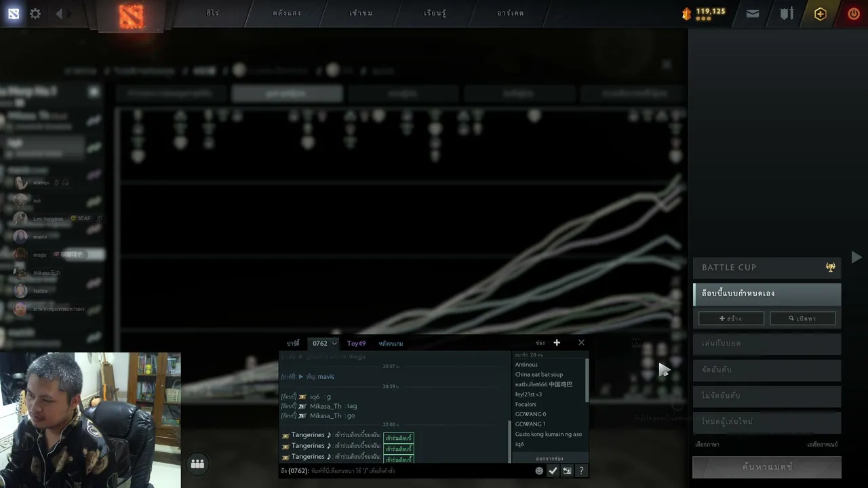This screenshot has width=868, height=488.
Task: Click the Dota 2 home logo icon
Action: [14, 14]
